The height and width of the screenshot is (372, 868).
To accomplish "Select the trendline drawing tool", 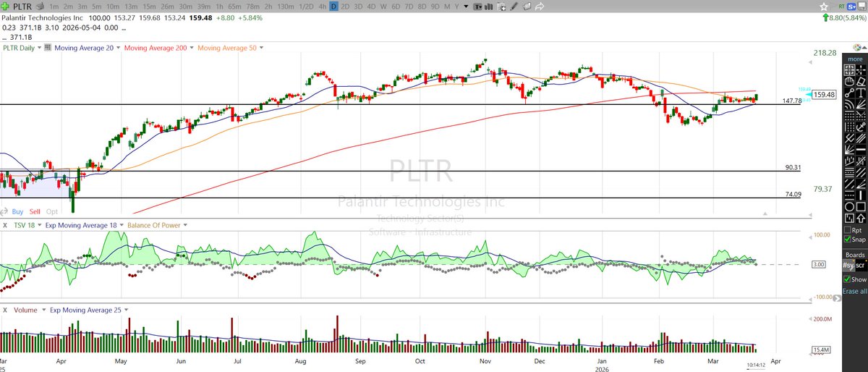I will point(849,93).
